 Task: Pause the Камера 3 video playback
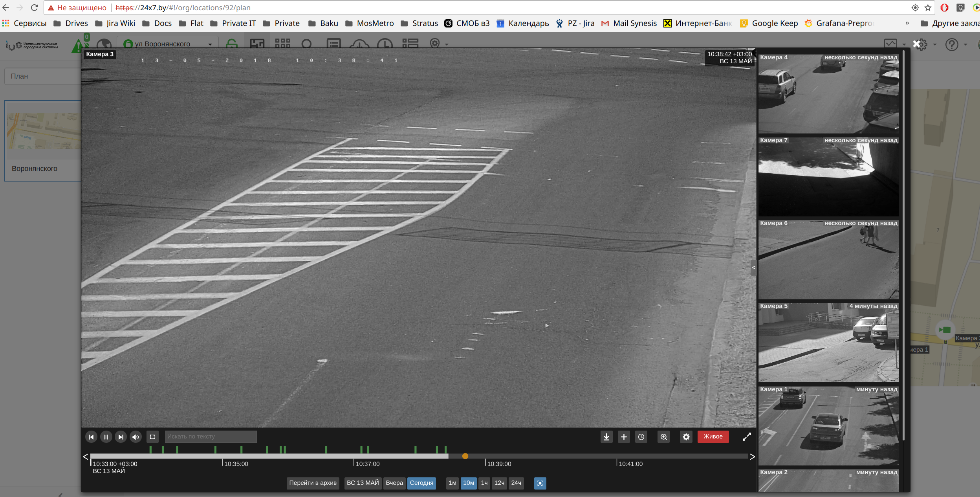[x=106, y=437]
